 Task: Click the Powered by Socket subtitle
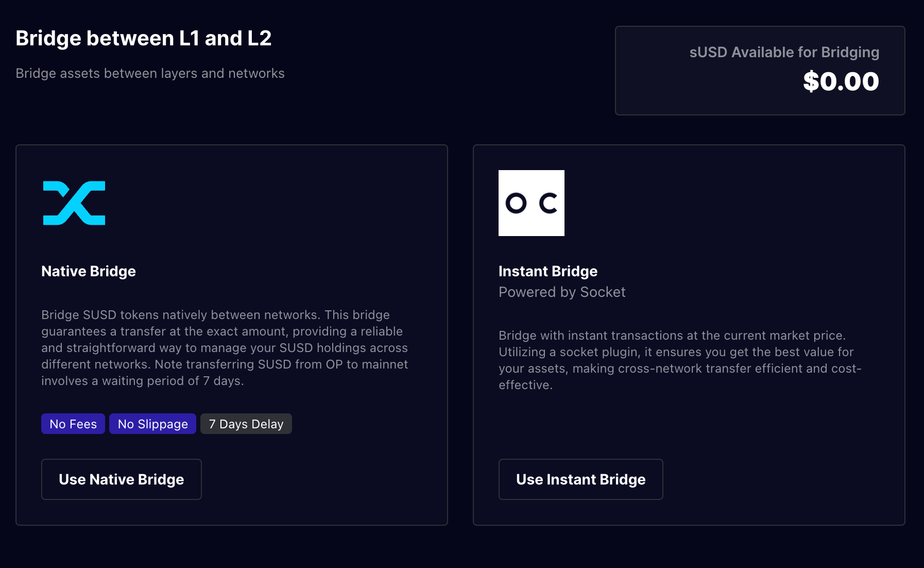(561, 292)
